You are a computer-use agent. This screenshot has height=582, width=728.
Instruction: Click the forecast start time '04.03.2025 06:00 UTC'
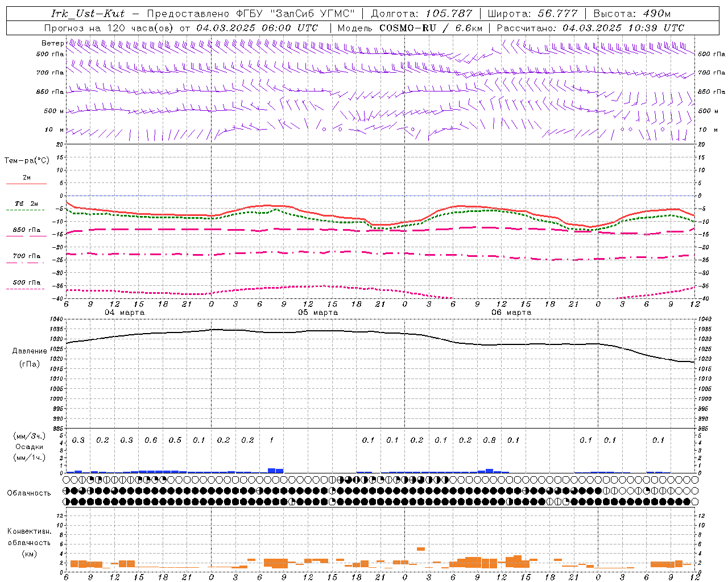point(257,28)
